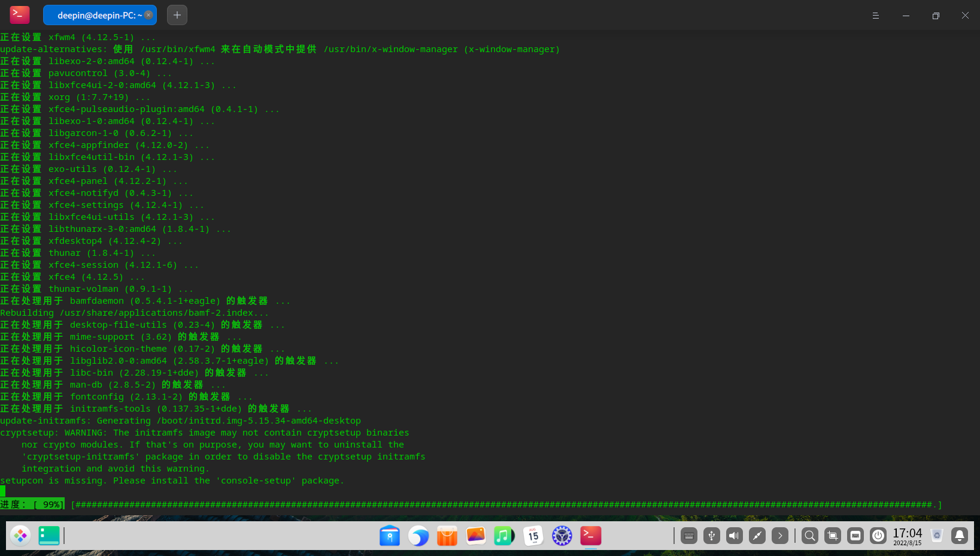This screenshot has width=980, height=556.
Task: Open the volume control in the tray
Action: (x=735, y=536)
